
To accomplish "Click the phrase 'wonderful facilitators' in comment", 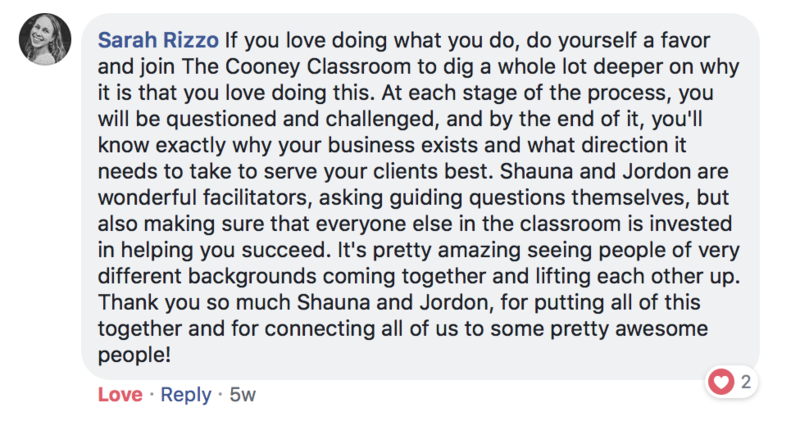I will pyautogui.click(x=205, y=197).
